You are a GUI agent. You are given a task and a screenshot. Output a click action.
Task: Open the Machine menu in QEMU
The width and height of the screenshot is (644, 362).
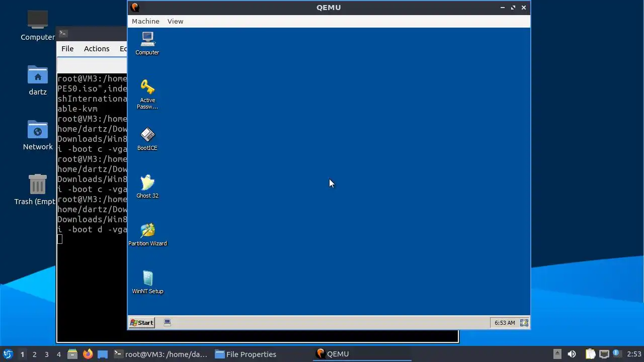pyautogui.click(x=145, y=21)
